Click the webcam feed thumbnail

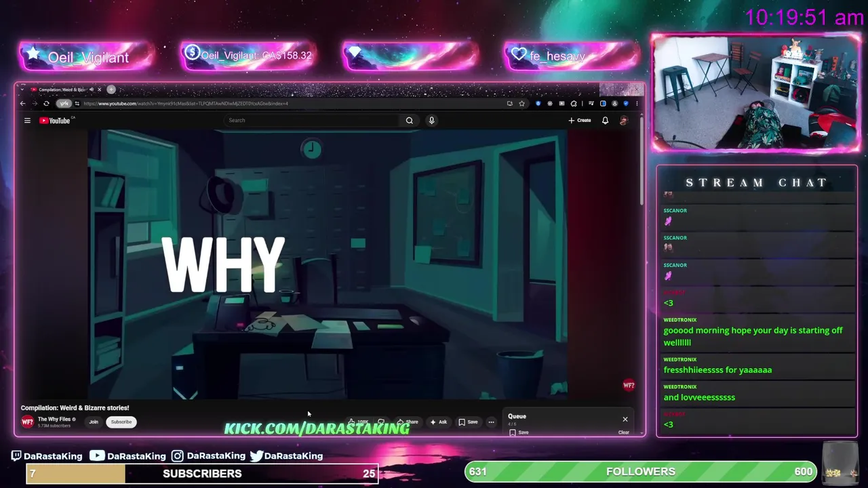click(x=756, y=93)
